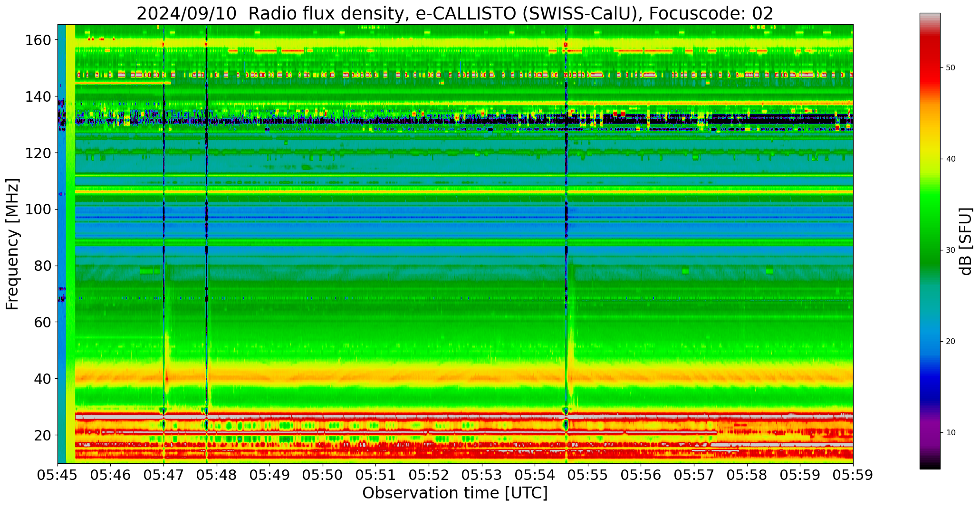Click the 05:45 time tick label
The height and width of the screenshot is (507, 980).
coord(58,475)
